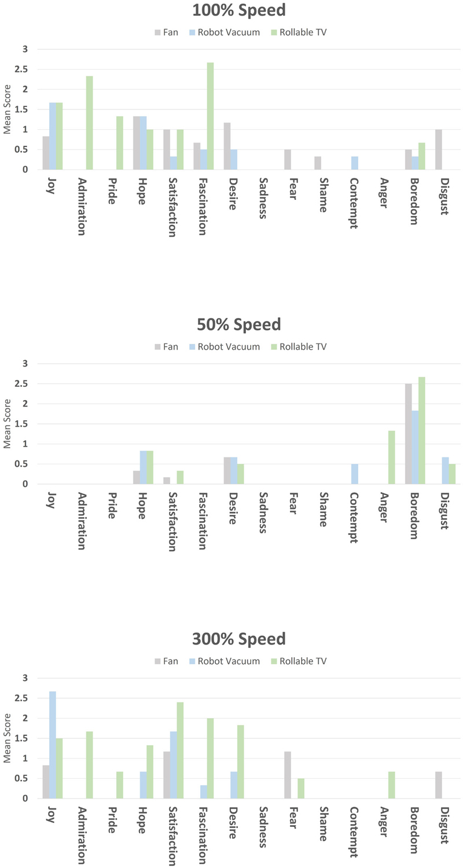The image size is (463, 868).
Task: Click the Fan Boredom bar in the 50% Speed chart
Action: 409,434
